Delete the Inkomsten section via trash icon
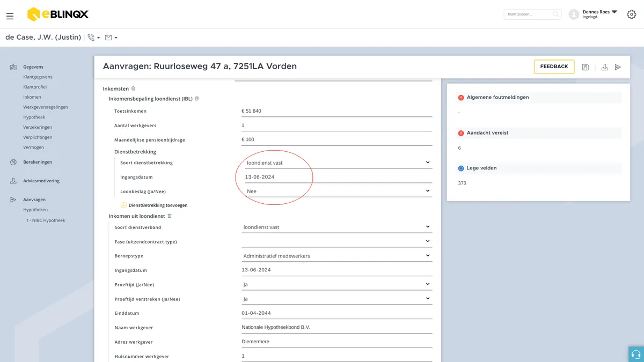Screen dimensions: 644x362 [x=134, y=88]
